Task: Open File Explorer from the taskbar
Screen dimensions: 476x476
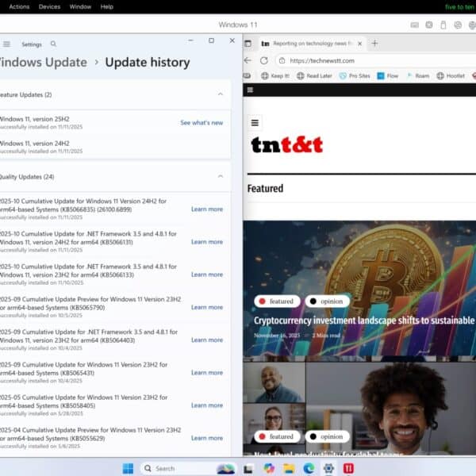Action: point(289,468)
